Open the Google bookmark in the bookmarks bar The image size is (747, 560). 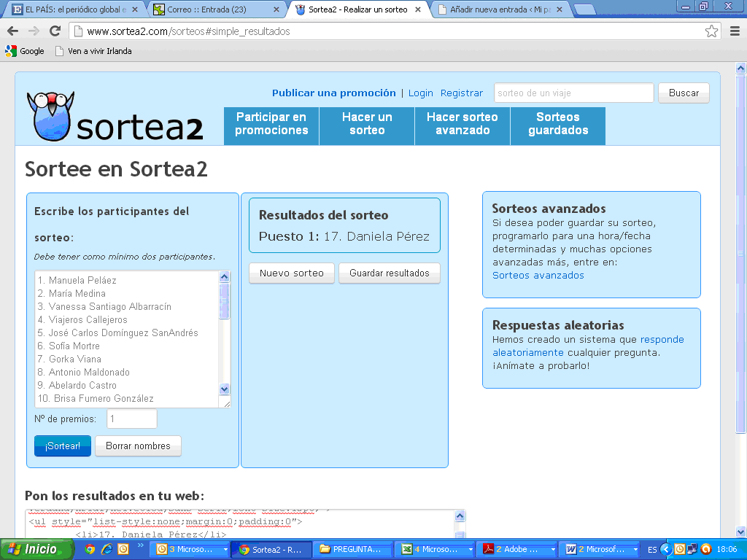coord(25,51)
